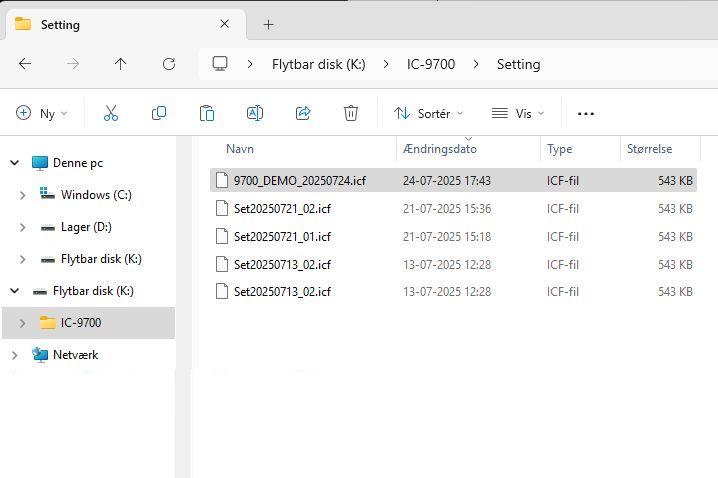Viewport: 718px width, 478px height.
Task: Open the Vis view dropdown
Action: pyautogui.click(x=518, y=113)
